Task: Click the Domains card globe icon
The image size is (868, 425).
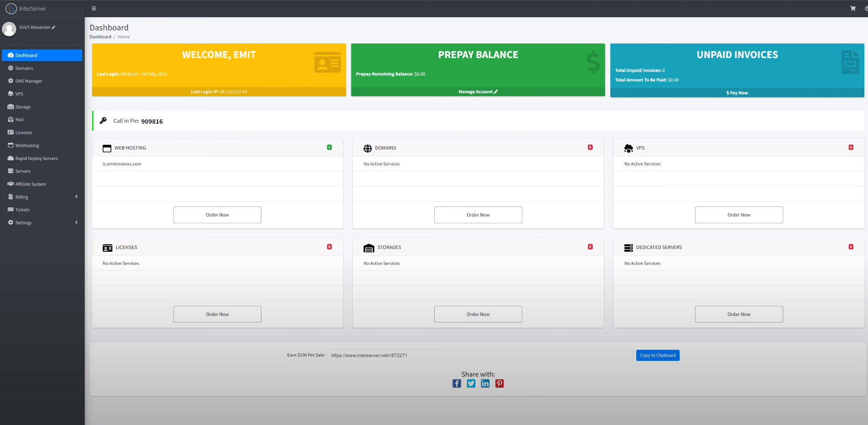Action: point(368,148)
